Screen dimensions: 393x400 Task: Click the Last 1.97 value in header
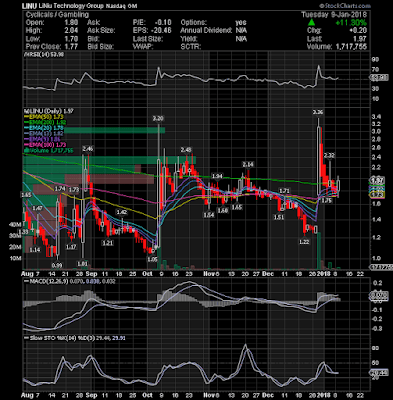pos(360,39)
